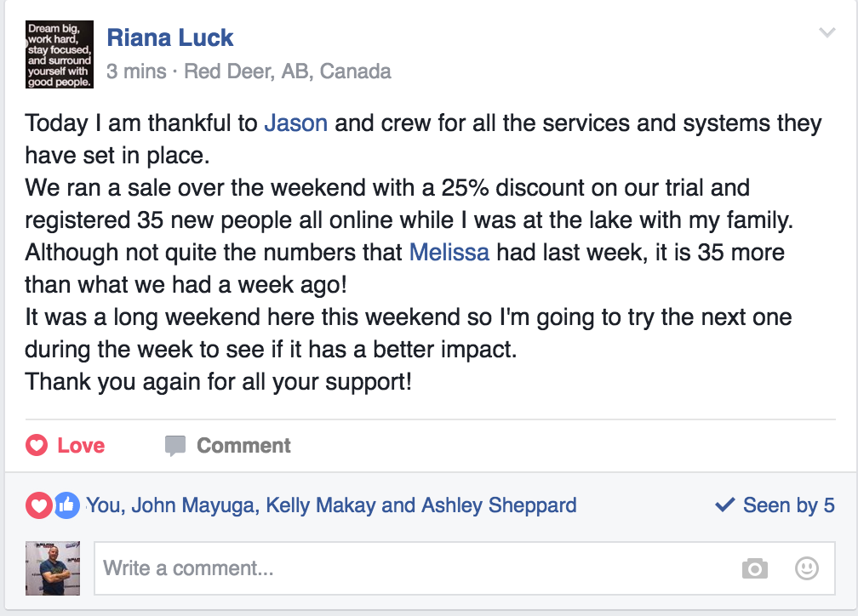Open Melissa's tagged profile link
This screenshot has width=858, height=616.
pyautogui.click(x=449, y=253)
